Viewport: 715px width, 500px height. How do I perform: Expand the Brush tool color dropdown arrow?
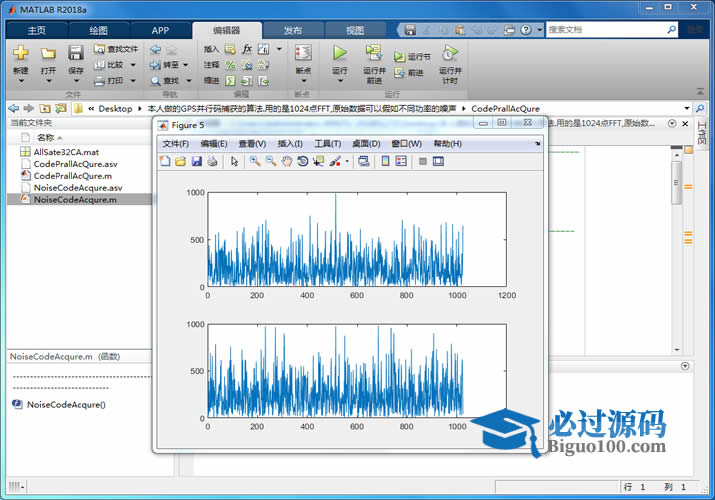tap(346, 161)
